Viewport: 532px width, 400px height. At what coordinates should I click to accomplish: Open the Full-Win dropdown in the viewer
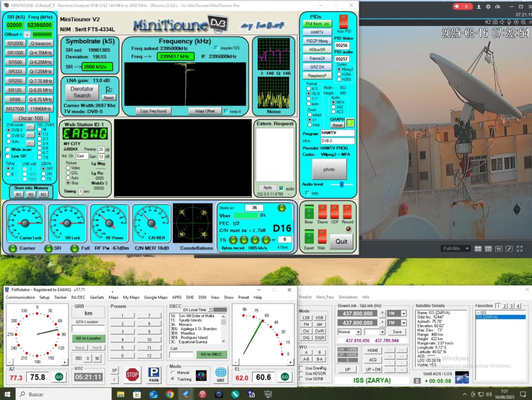pos(456,248)
